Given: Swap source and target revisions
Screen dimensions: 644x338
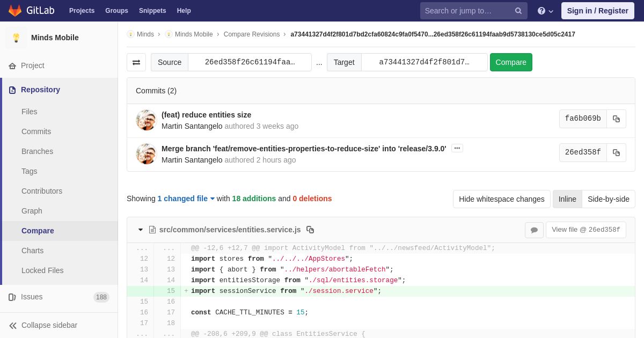Looking at the screenshot, I should click(136, 62).
